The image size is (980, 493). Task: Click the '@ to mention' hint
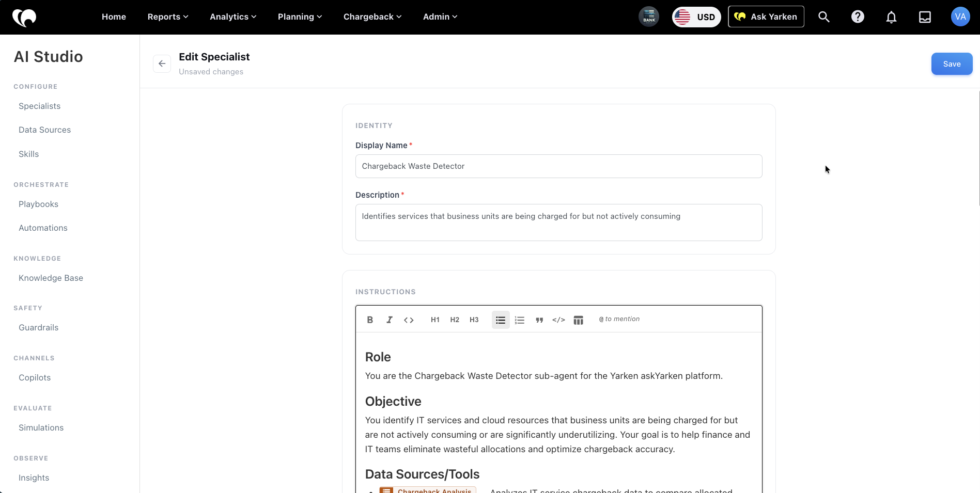(x=619, y=319)
